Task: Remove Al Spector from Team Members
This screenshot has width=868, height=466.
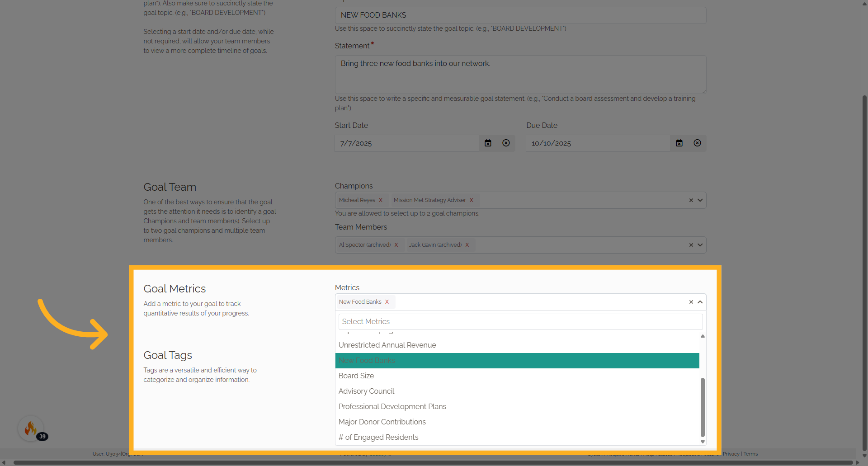Action: pos(396,245)
